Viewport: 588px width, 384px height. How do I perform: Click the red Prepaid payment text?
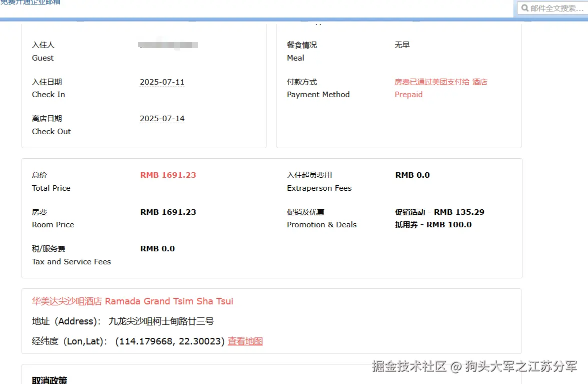click(408, 95)
